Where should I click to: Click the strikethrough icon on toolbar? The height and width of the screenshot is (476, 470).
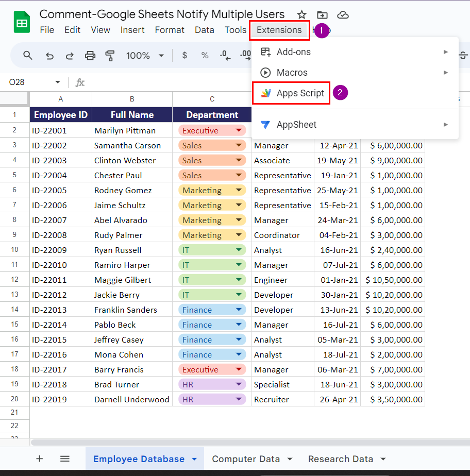(x=463, y=56)
